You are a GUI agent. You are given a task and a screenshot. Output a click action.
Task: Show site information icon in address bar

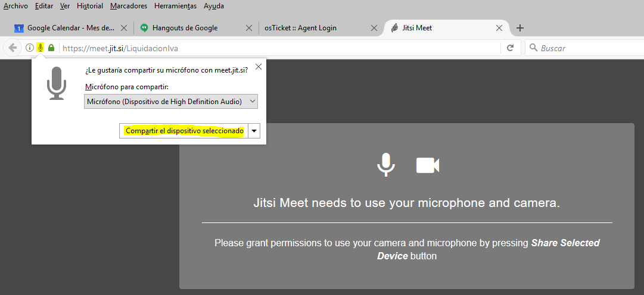30,48
